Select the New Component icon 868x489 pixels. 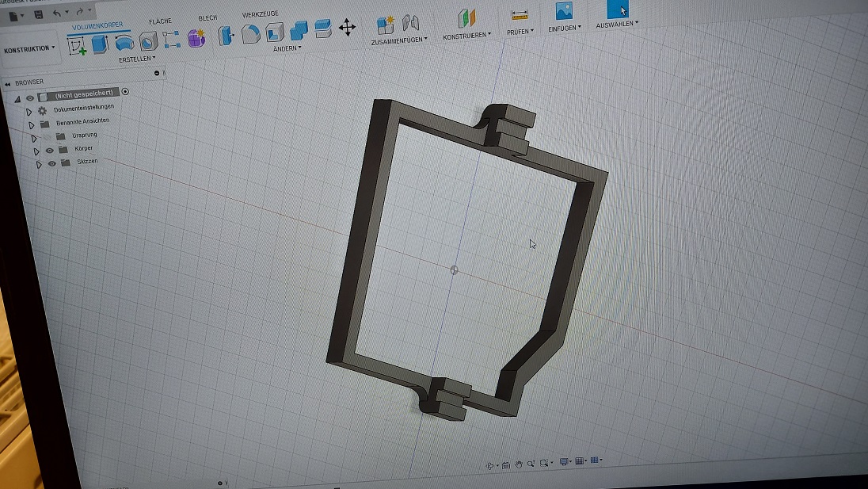(x=385, y=25)
